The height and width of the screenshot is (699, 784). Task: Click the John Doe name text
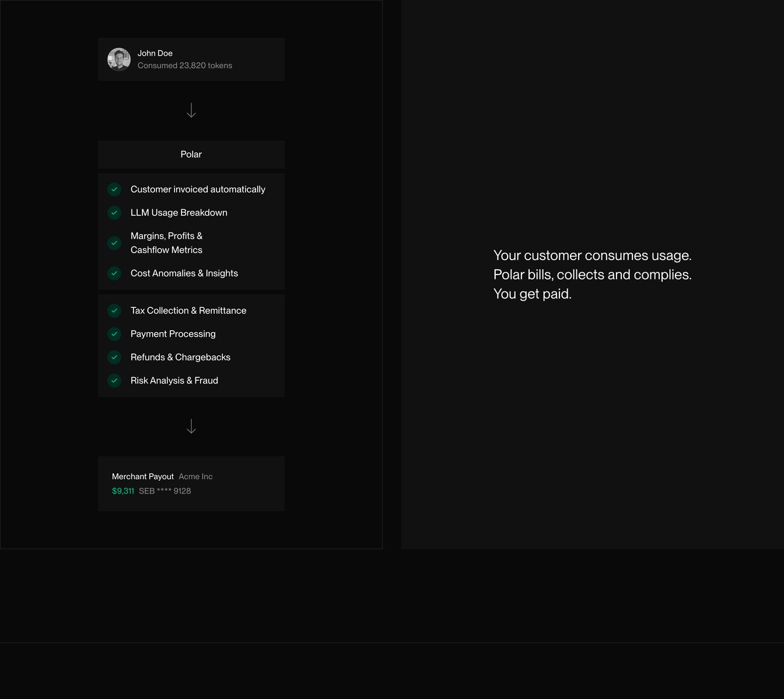pyautogui.click(x=155, y=53)
